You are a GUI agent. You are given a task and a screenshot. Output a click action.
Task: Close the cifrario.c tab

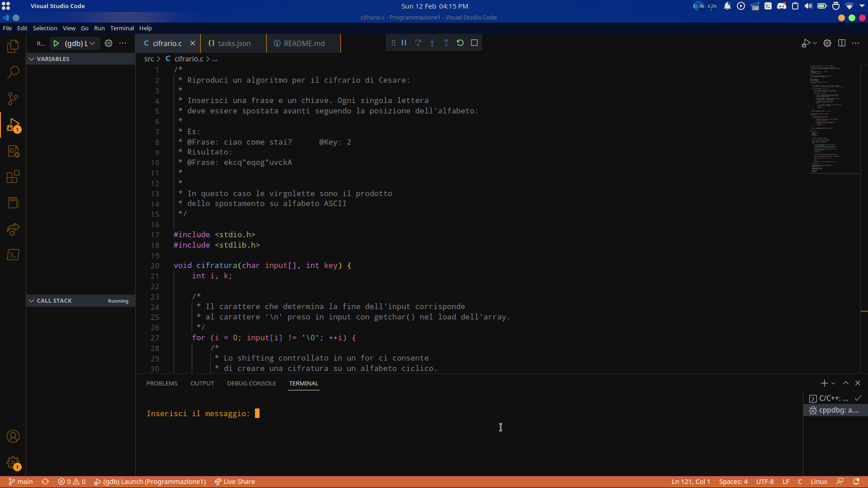(193, 43)
